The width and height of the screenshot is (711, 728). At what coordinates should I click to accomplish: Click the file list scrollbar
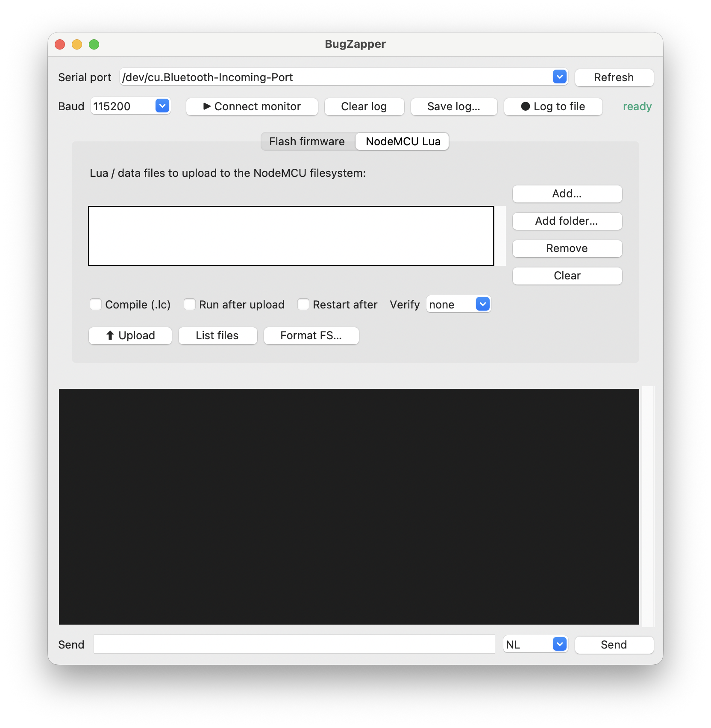click(x=500, y=236)
